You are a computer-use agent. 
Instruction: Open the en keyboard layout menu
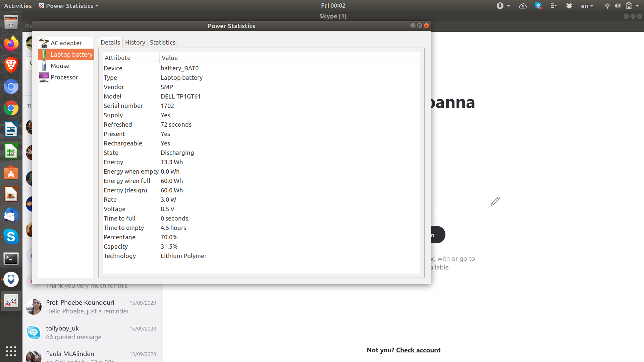pos(587,6)
